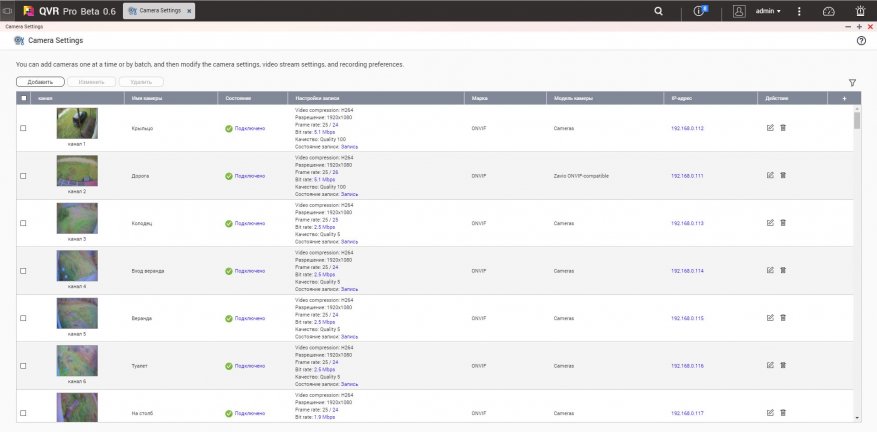The width and height of the screenshot is (877, 432).
Task: Open the канал 4 camera thumbnail
Action: coord(77,266)
